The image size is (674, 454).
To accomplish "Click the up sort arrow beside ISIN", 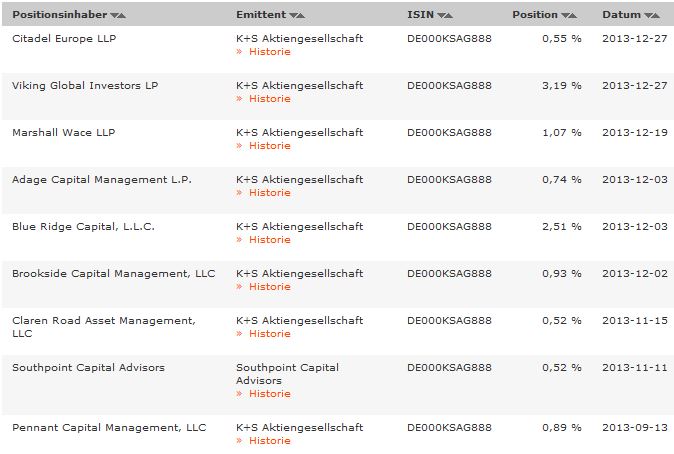I will (x=450, y=16).
